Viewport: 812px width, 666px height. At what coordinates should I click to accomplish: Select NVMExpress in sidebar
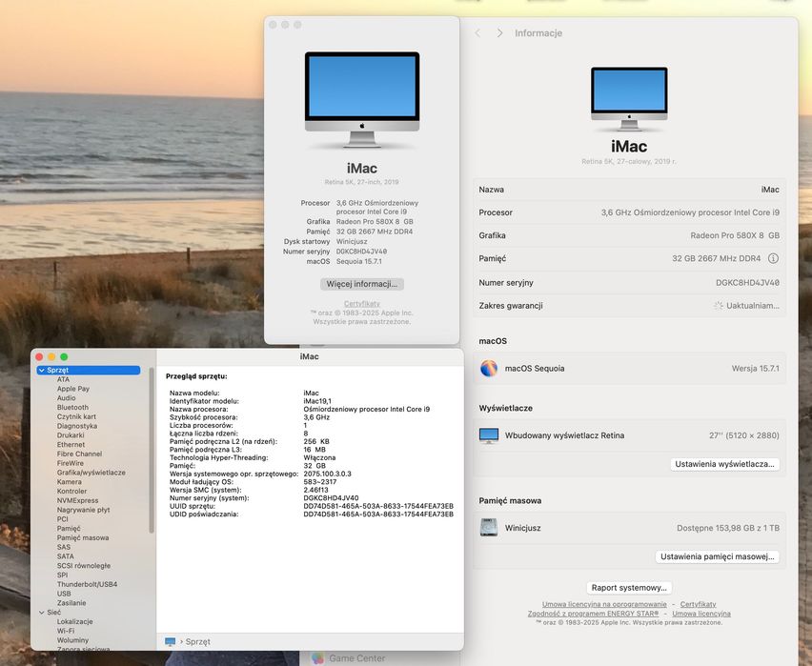(77, 501)
